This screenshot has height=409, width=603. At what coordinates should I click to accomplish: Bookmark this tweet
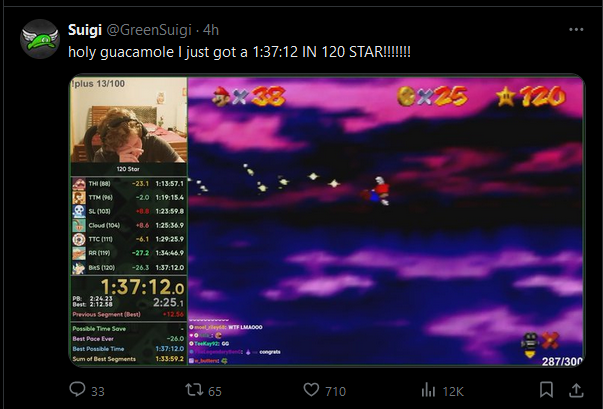(546, 390)
